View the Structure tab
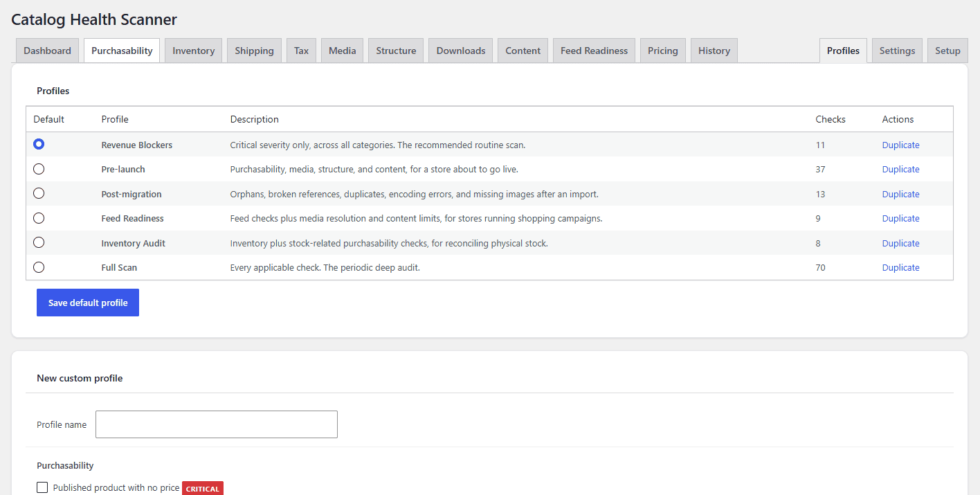Image resolution: width=980 pixels, height=495 pixels. [x=396, y=51]
